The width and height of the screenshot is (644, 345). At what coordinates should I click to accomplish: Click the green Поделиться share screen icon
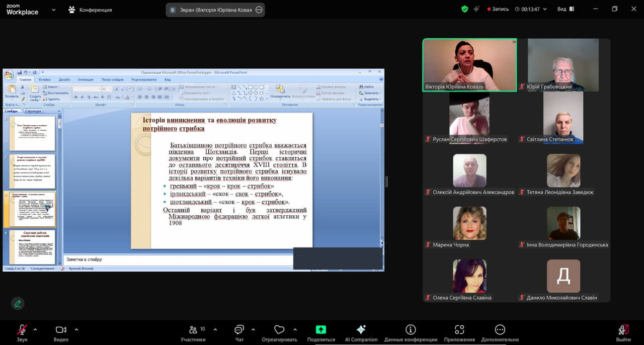320,330
